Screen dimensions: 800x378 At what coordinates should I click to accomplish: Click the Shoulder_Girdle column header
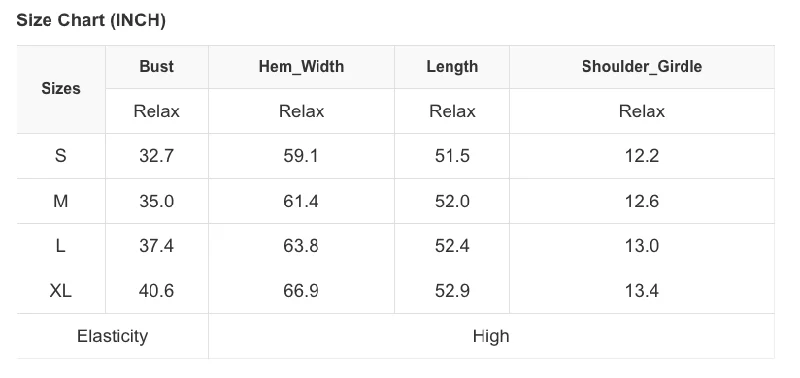642,66
